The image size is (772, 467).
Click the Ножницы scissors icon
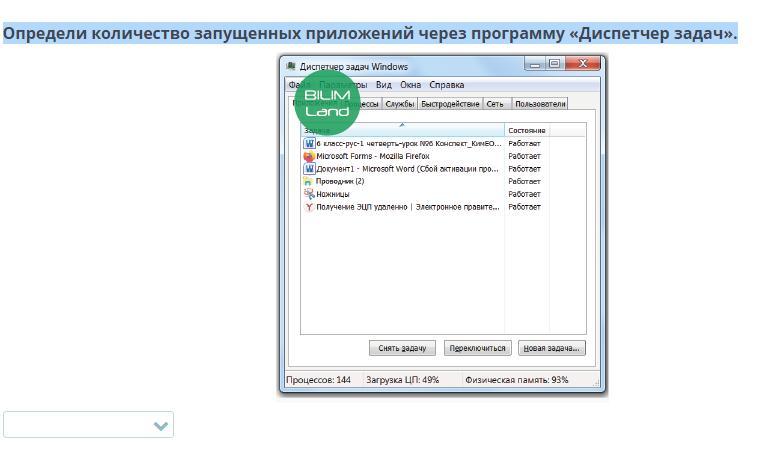(x=309, y=194)
